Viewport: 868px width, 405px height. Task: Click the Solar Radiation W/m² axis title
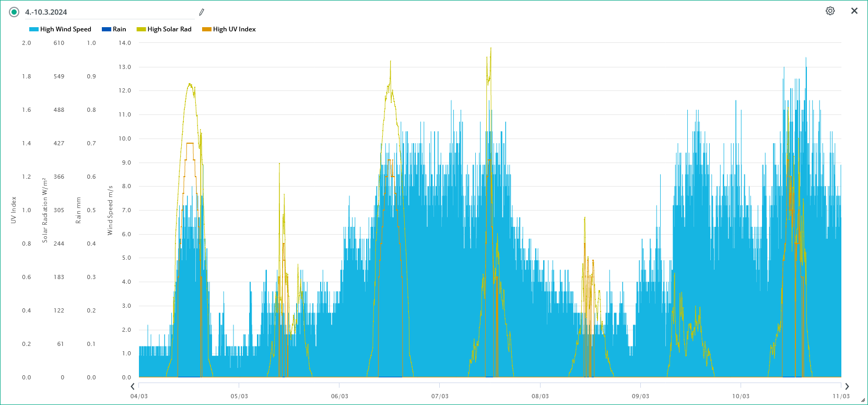coord(45,210)
